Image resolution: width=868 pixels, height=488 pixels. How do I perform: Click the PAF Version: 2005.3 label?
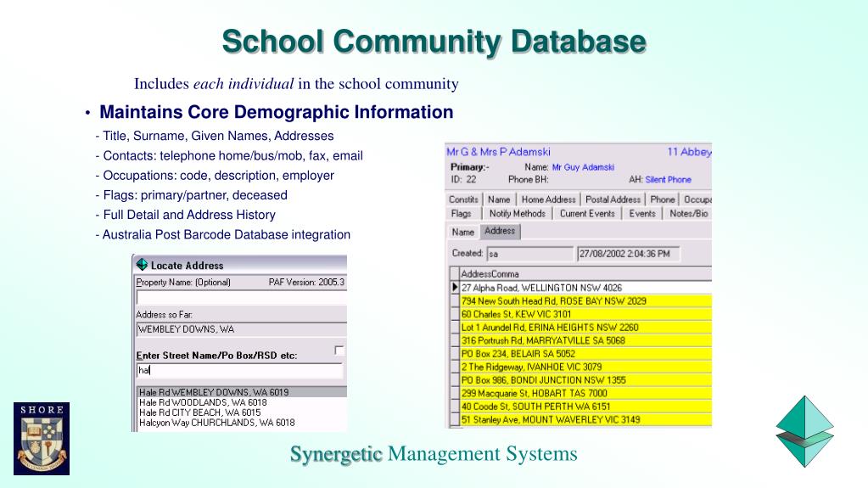tap(306, 282)
